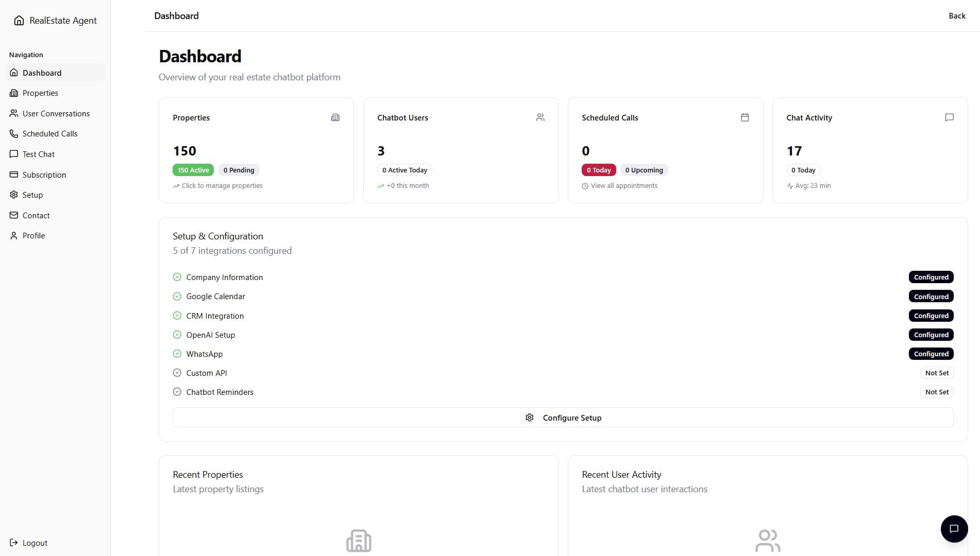Click Configured badge for WhatsApp
This screenshot has height=556, width=980.
click(x=931, y=354)
